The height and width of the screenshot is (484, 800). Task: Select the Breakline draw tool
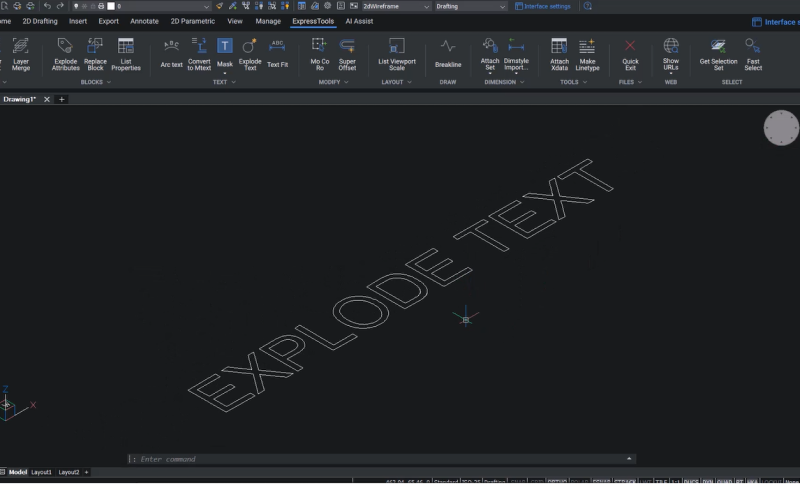[x=448, y=53]
